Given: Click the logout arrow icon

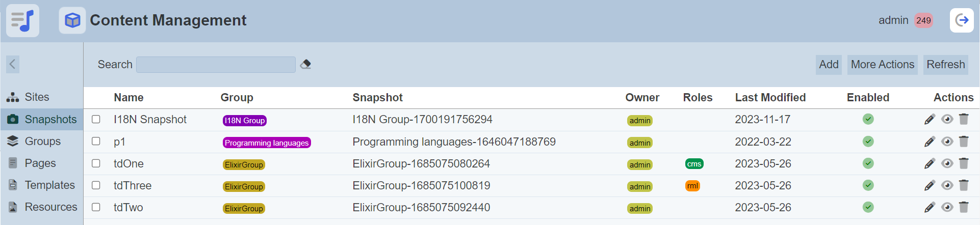Looking at the screenshot, I should pyautogui.click(x=962, y=20).
